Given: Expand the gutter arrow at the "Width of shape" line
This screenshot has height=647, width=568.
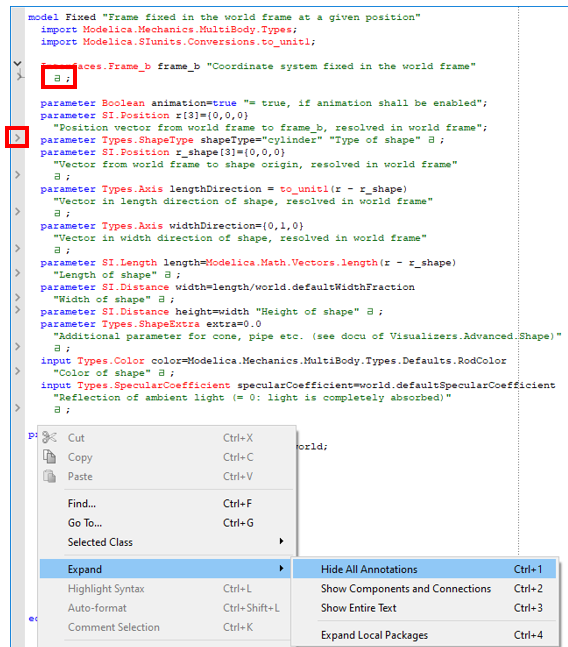Looking at the screenshot, I should pyautogui.click(x=17, y=297).
